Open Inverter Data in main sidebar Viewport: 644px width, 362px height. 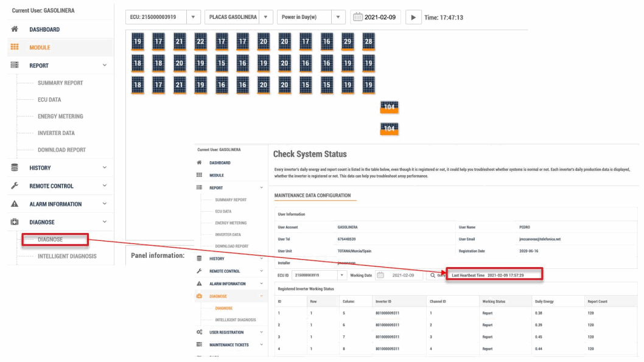click(x=56, y=133)
